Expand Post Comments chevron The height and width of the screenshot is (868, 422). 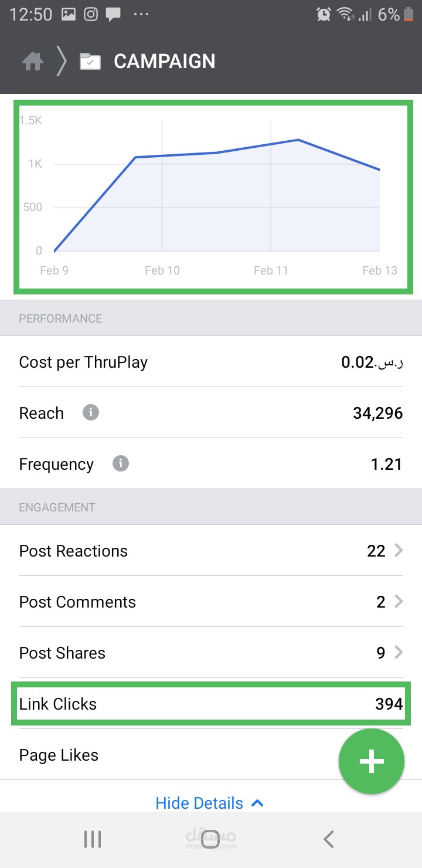(399, 602)
